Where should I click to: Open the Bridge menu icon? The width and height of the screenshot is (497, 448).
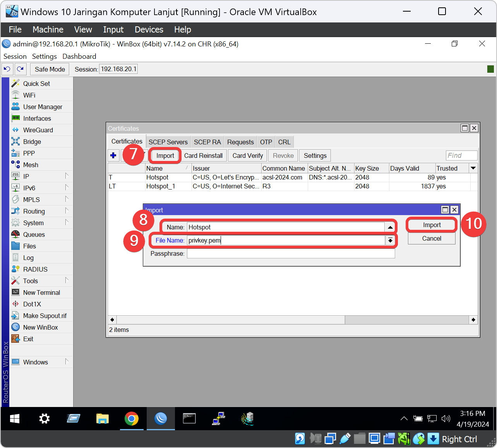tap(15, 142)
